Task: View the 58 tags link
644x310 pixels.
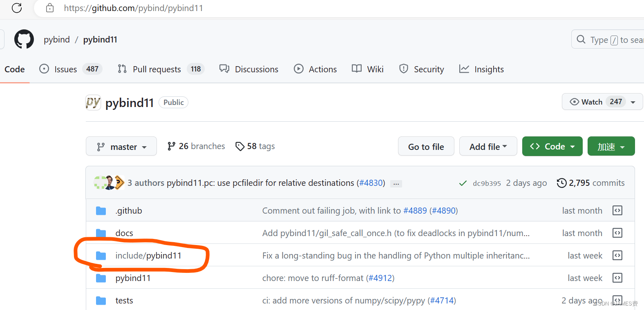Action: [255, 146]
